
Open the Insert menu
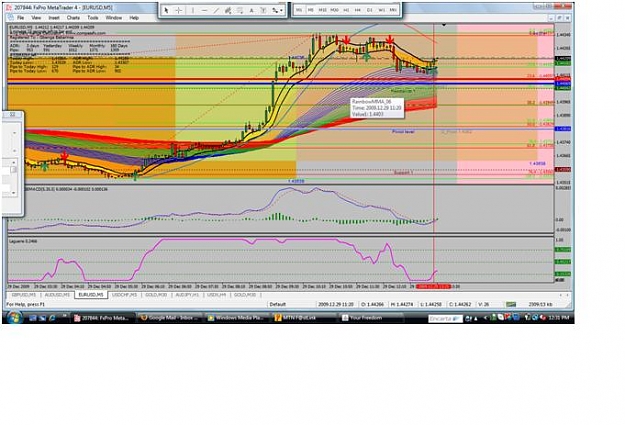54,18
